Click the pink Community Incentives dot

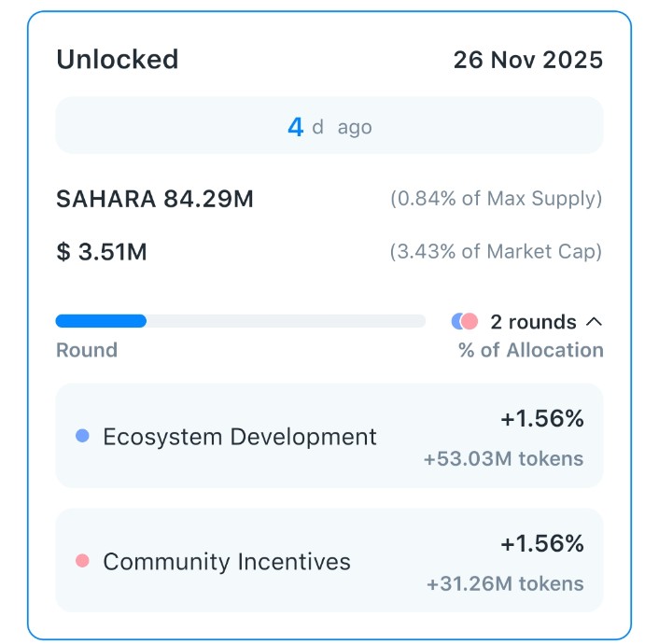(x=82, y=560)
